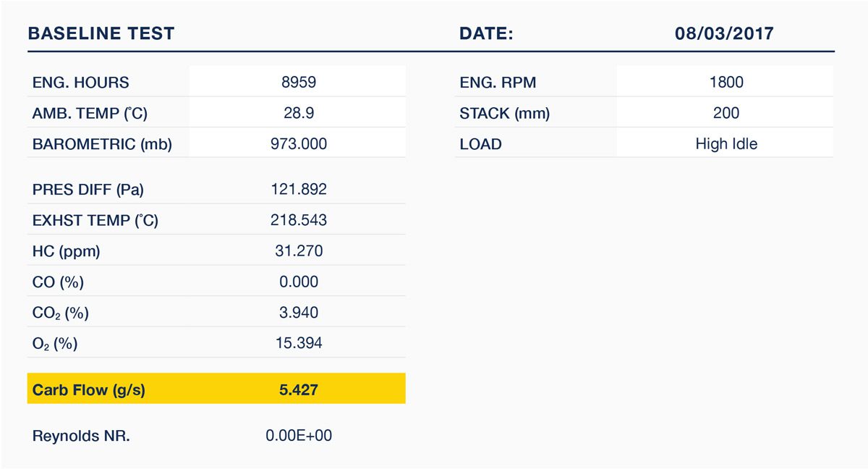Click the O₂ percent value 15.394
The height and width of the screenshot is (472, 868).
tap(298, 344)
